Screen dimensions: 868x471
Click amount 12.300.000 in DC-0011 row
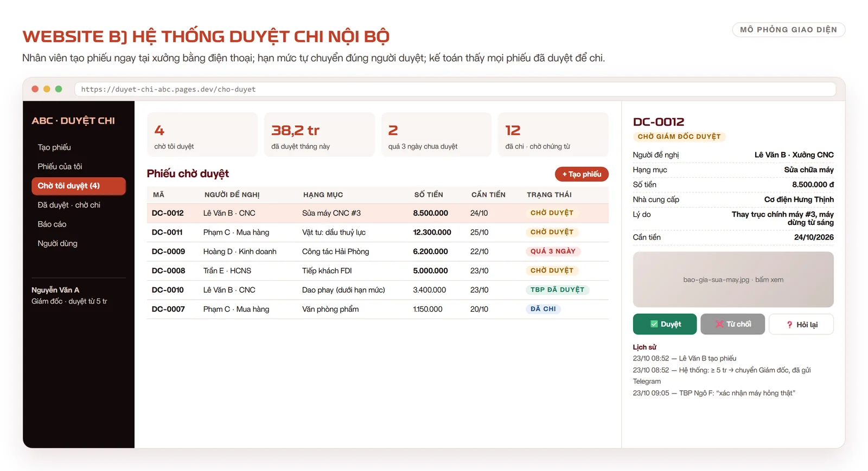pyautogui.click(x=432, y=233)
